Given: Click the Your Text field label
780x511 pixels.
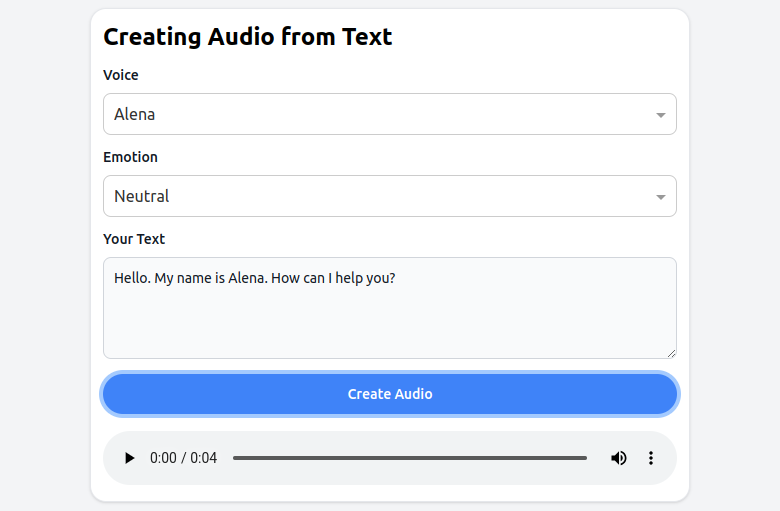Looking at the screenshot, I should pos(134,239).
